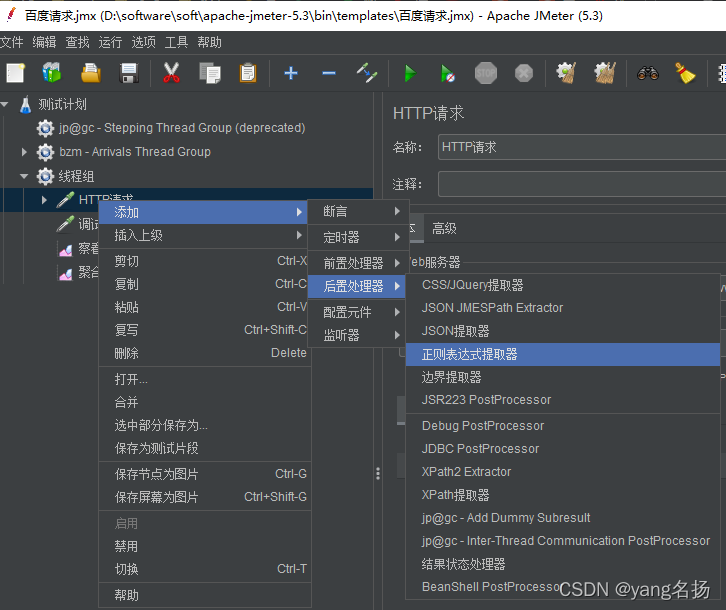Select the jp@gc Stepping Thread Group item
Screen dimensions: 726x610
coord(181,128)
